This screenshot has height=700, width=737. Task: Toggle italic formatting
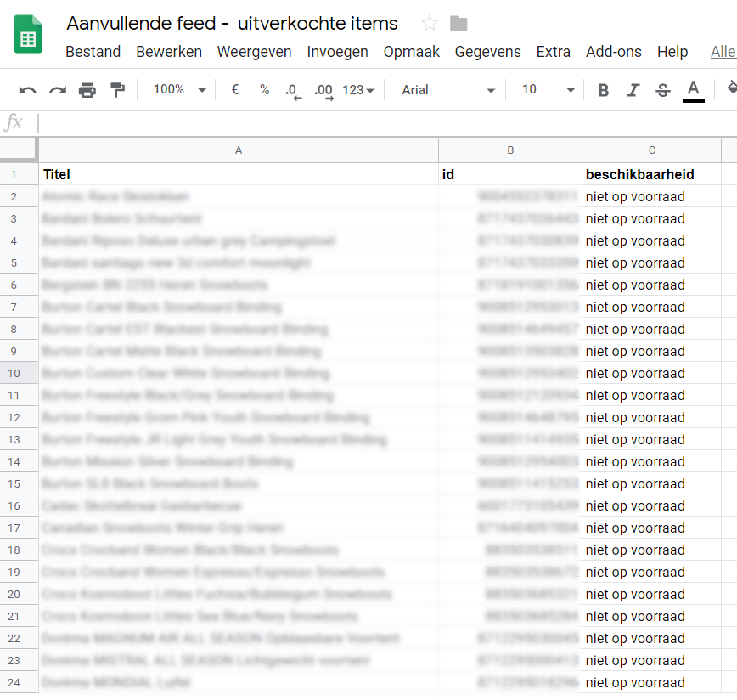click(x=633, y=90)
